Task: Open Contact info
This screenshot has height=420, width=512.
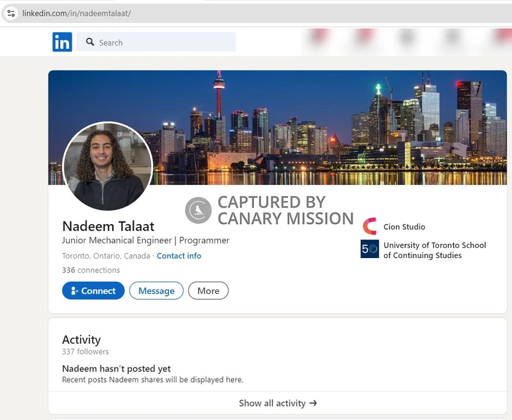Action: click(179, 255)
